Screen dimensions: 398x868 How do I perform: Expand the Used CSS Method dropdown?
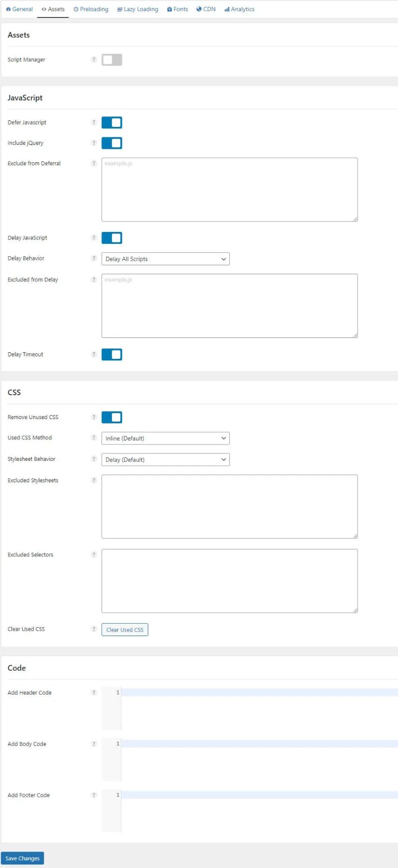click(x=165, y=438)
